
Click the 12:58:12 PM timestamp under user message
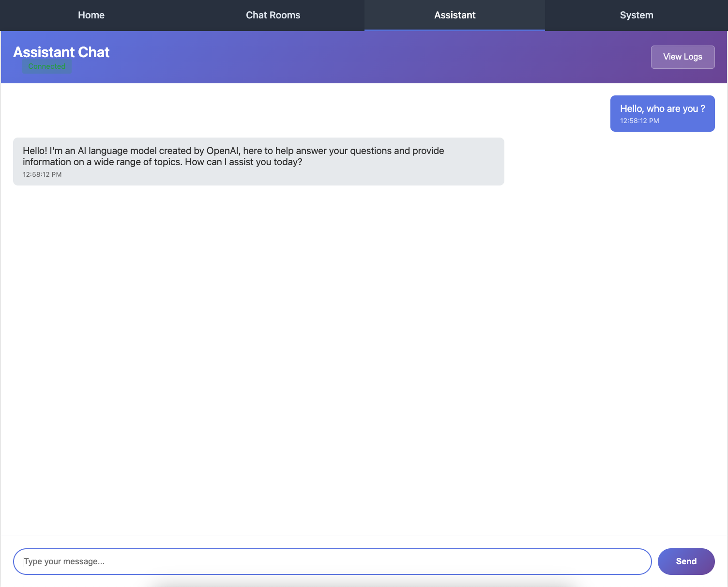tap(639, 121)
